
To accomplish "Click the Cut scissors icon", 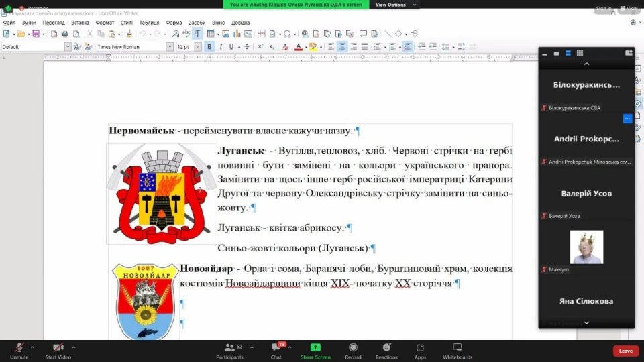I will tap(89, 34).
